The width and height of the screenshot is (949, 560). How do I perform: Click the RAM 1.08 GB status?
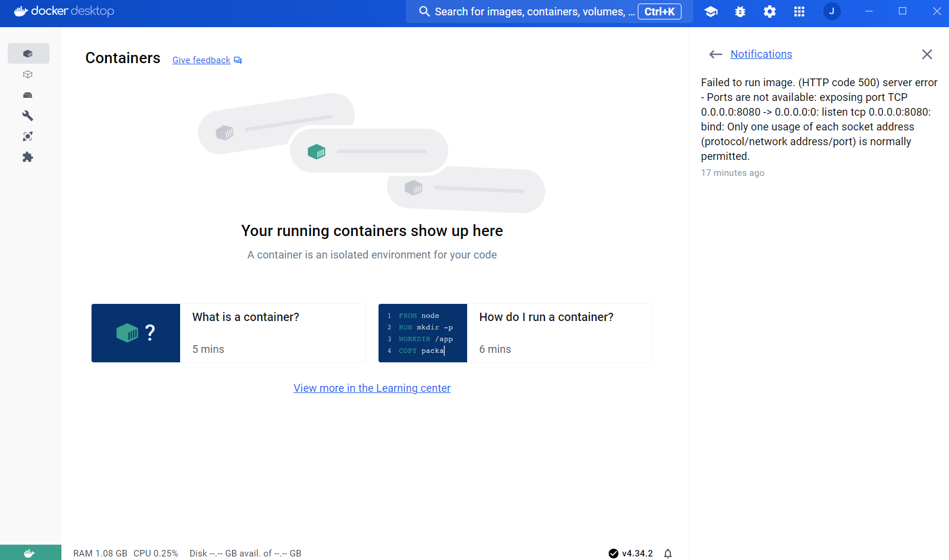(x=100, y=554)
